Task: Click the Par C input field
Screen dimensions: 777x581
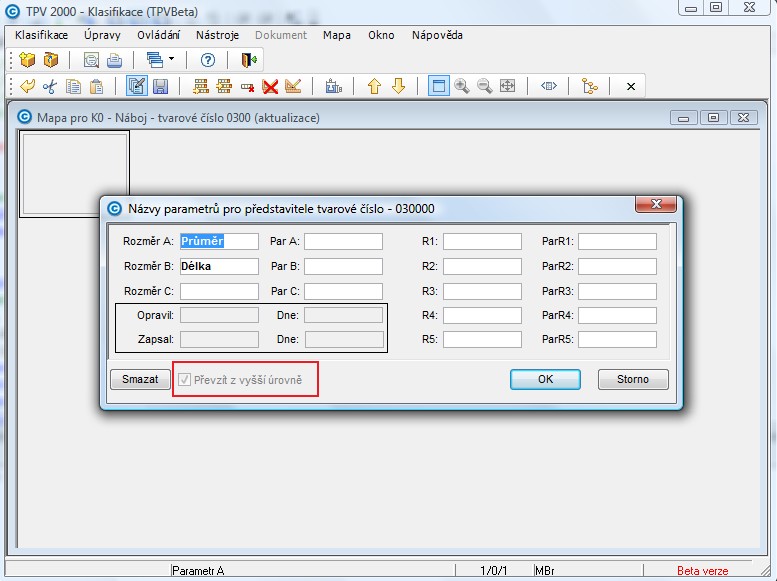Action: click(x=343, y=291)
